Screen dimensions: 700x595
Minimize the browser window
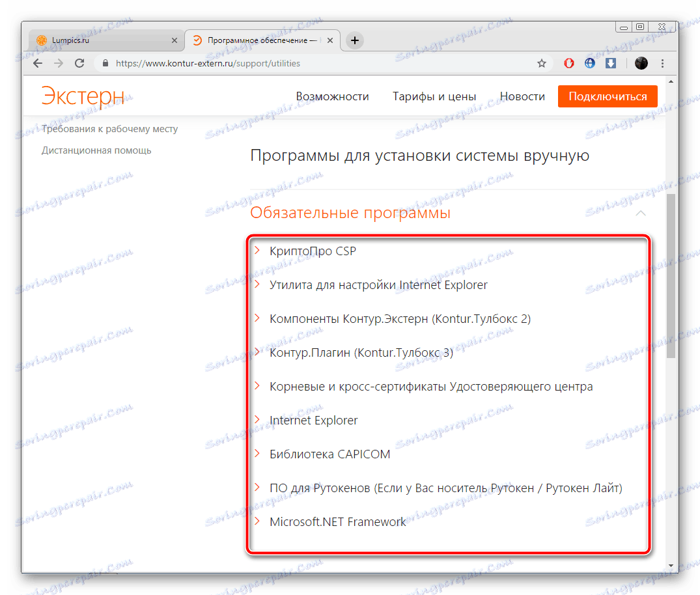624,28
